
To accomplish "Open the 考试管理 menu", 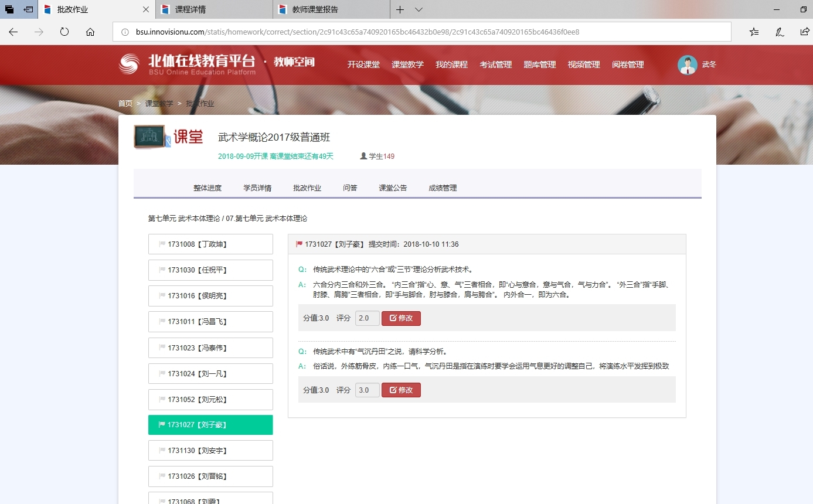I will pyautogui.click(x=495, y=64).
